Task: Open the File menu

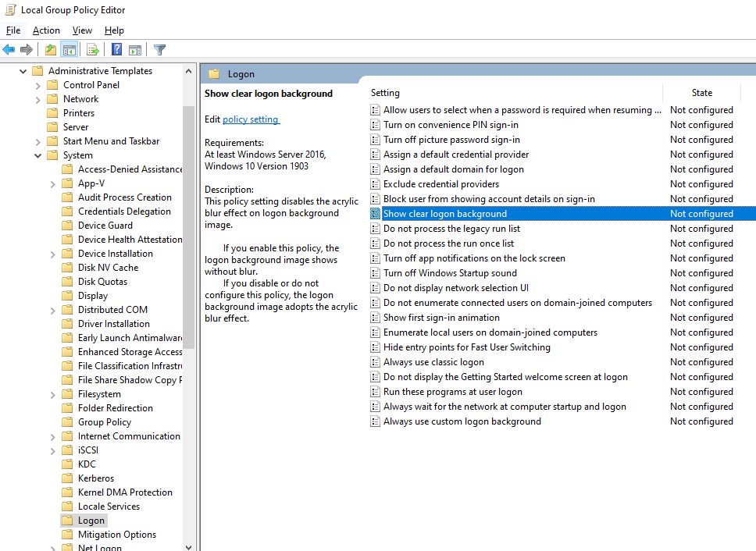Action: (13, 30)
